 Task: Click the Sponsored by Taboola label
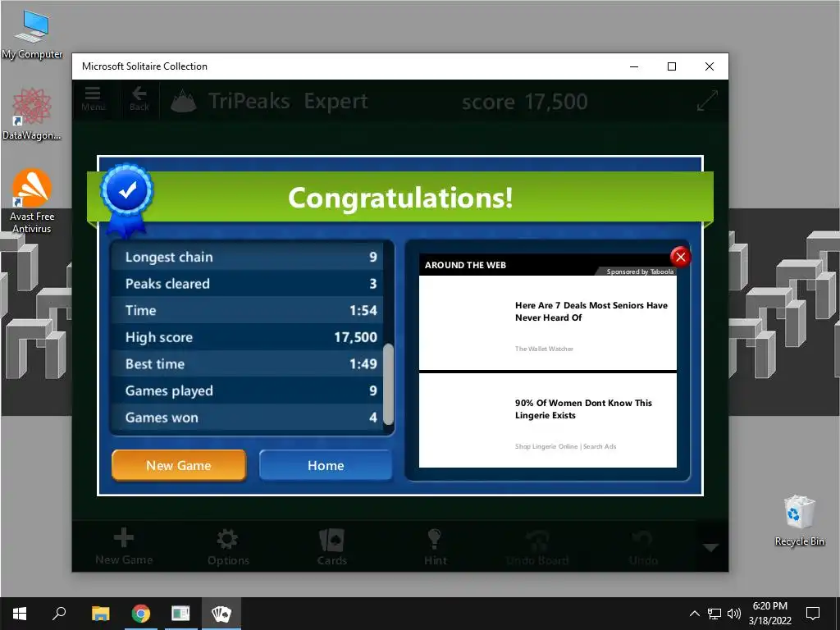pyautogui.click(x=640, y=272)
